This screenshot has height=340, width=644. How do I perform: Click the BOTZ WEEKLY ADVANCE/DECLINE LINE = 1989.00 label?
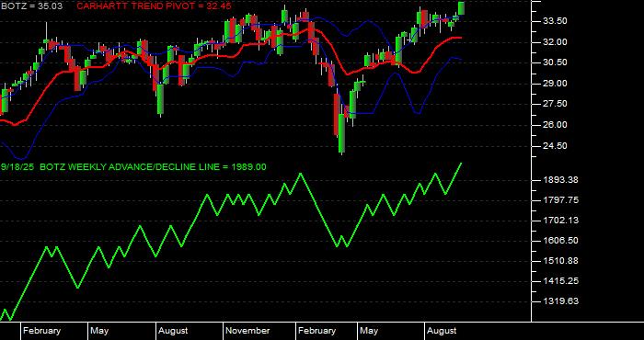click(x=153, y=167)
